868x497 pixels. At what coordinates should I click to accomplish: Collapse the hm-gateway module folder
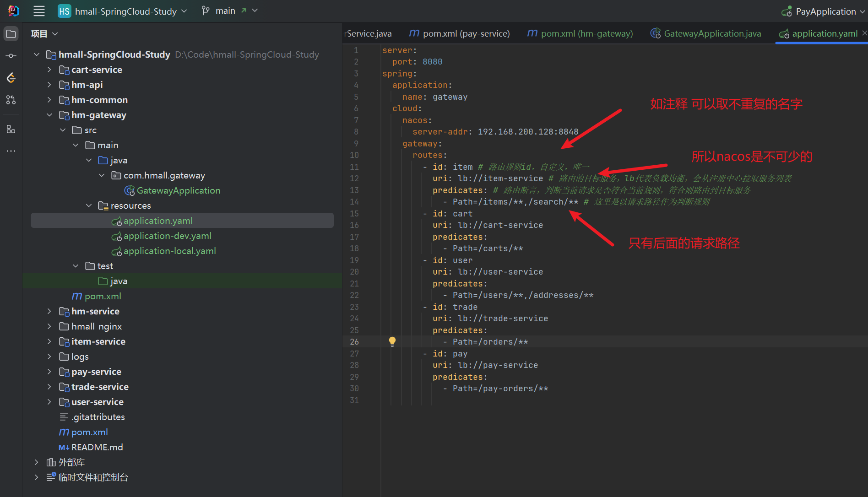(49, 115)
